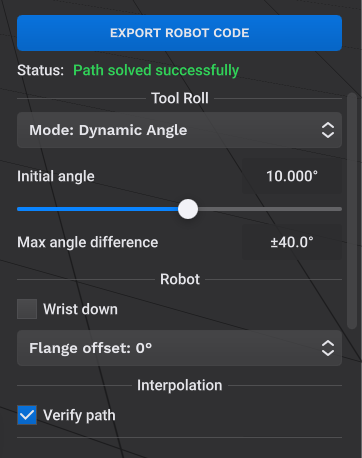
Task: Open the Mode: Dynamic Angle dropdown
Action: point(179,130)
